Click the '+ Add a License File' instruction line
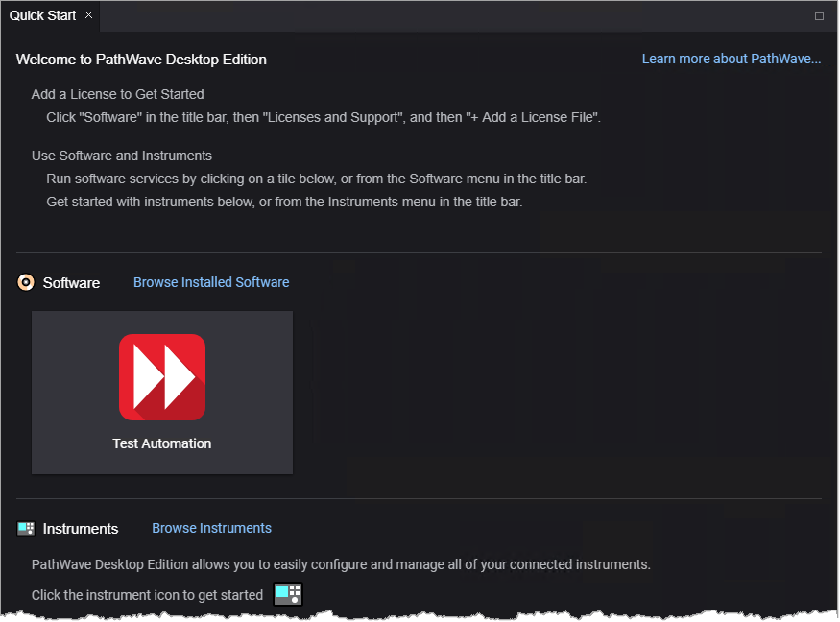840x622 pixels. pyautogui.click(x=324, y=117)
